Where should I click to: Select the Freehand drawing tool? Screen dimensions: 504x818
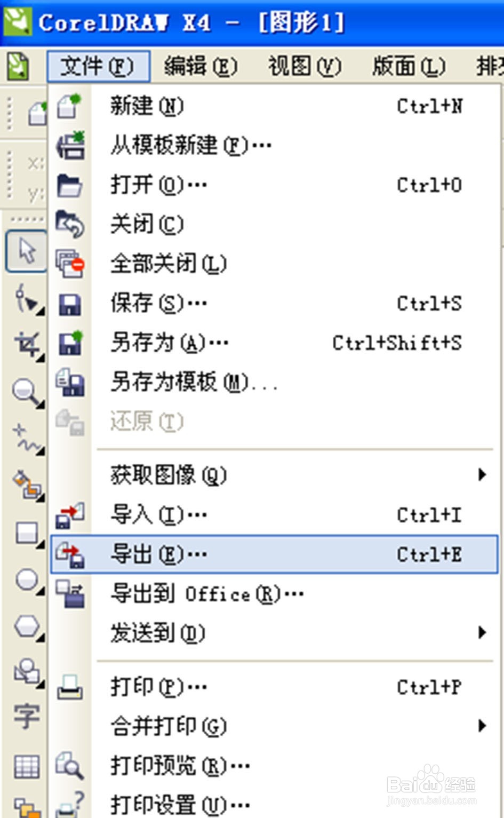27,439
